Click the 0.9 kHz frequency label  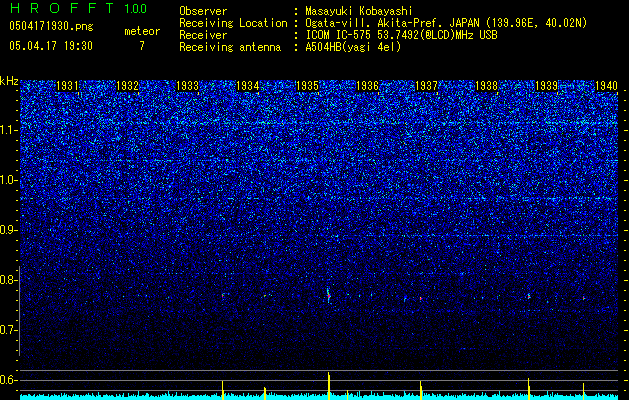pos(9,230)
